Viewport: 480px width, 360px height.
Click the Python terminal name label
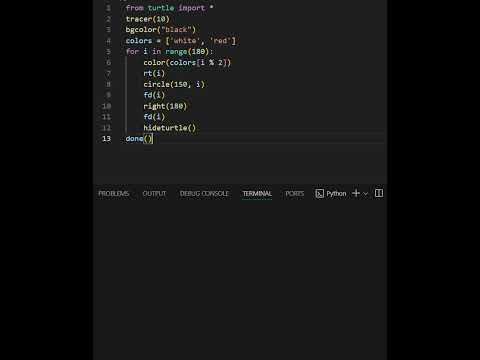point(336,193)
